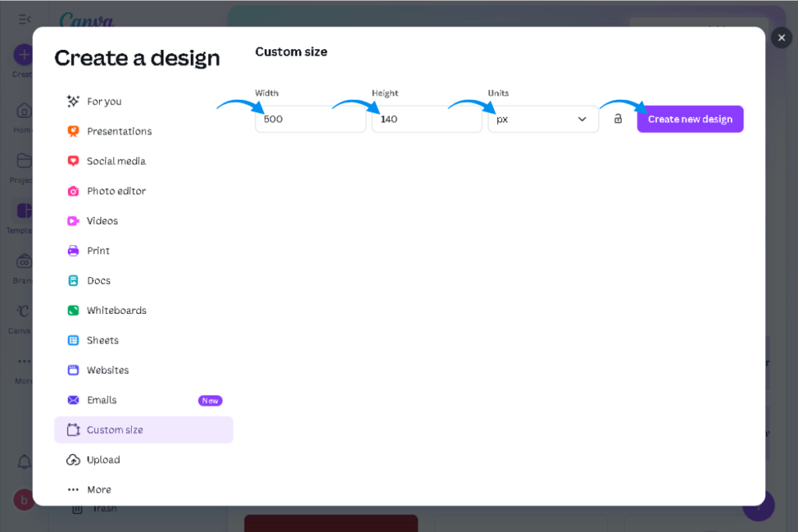The image size is (798, 532).
Task: Switch to the Custom size section
Action: pos(143,429)
